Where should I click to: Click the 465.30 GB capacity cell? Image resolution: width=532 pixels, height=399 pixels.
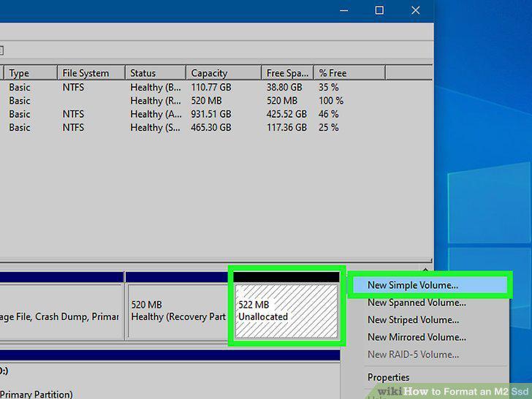pyautogui.click(x=211, y=127)
